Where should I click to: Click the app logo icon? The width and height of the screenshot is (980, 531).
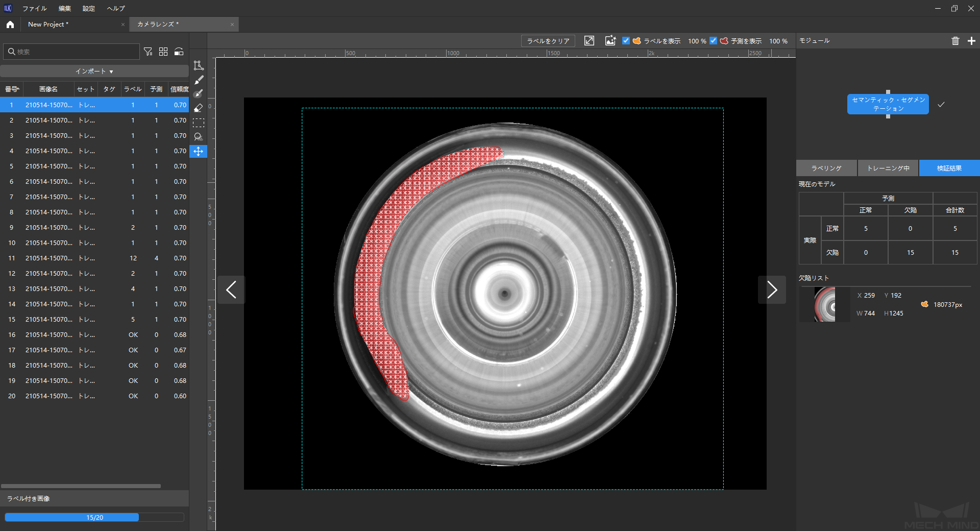pos(8,8)
